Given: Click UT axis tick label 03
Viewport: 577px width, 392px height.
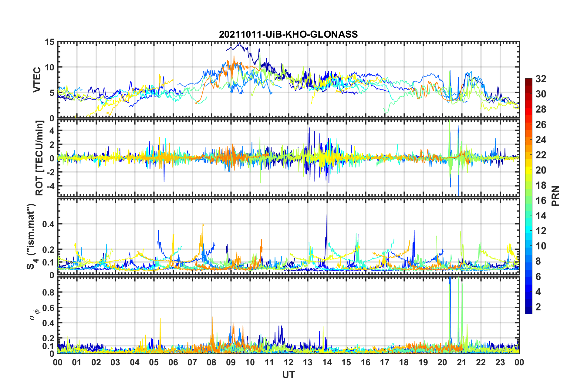Looking at the screenshot, I should tap(115, 362).
